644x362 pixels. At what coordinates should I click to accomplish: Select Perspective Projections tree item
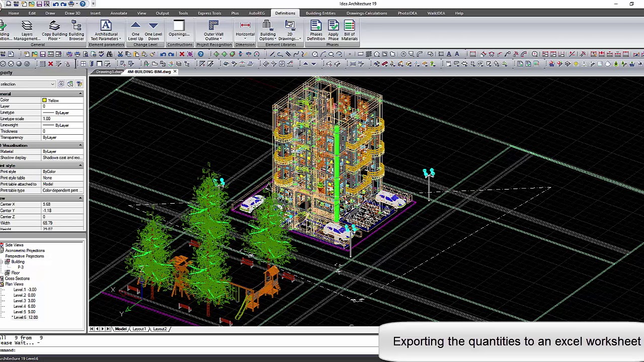pos(24,256)
